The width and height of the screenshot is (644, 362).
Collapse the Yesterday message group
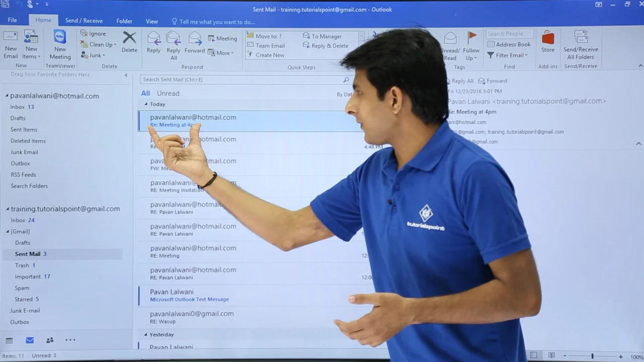(146, 334)
